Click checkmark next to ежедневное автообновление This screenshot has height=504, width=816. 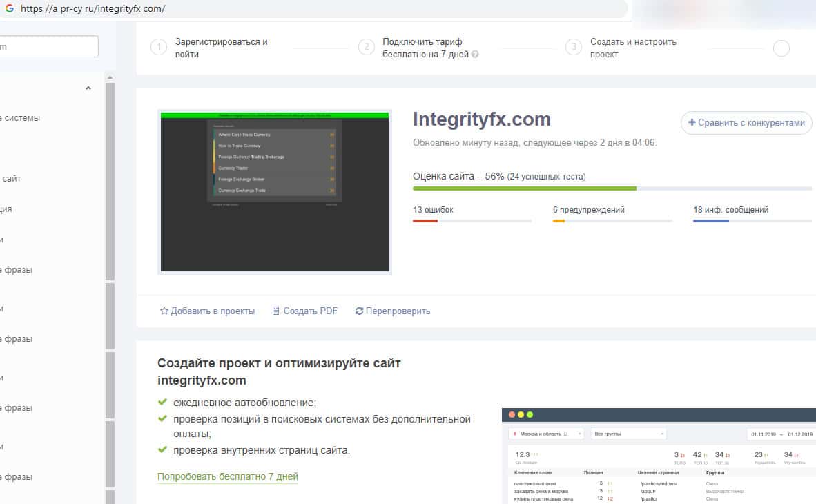click(x=162, y=402)
